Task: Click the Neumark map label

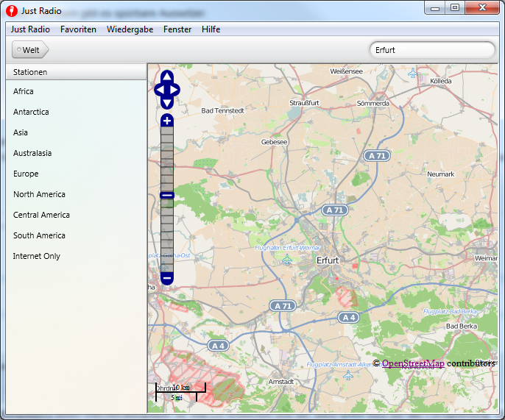Action: [x=440, y=174]
